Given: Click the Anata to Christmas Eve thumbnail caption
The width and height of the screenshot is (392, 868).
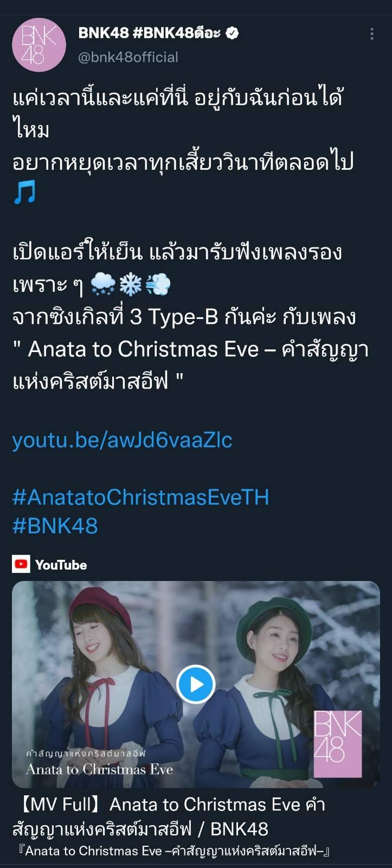Looking at the screenshot, I should tap(100, 769).
